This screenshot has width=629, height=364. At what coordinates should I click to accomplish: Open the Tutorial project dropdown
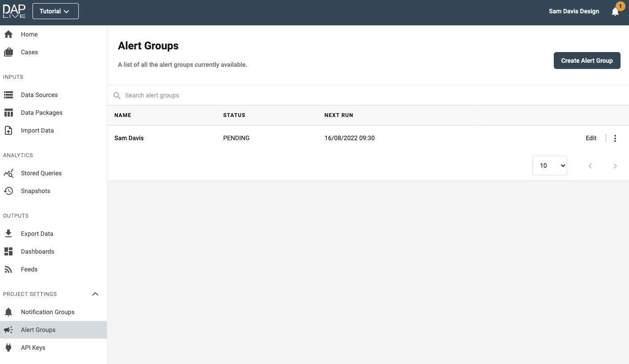[x=55, y=11]
